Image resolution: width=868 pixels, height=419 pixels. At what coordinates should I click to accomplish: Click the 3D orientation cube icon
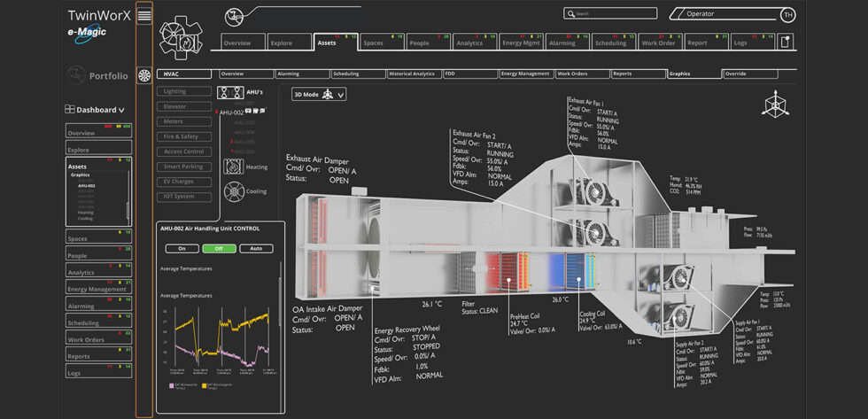click(775, 105)
